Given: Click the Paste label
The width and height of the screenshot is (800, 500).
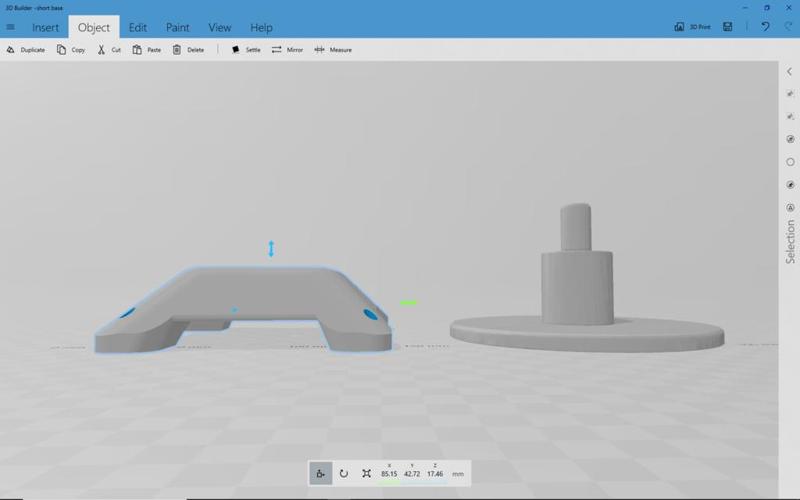Looking at the screenshot, I should [154, 50].
